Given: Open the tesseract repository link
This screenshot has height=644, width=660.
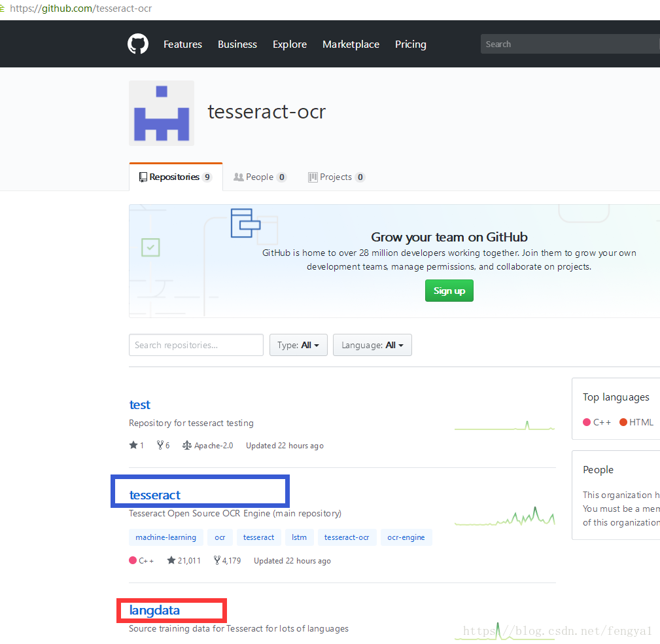Looking at the screenshot, I should 155,495.
